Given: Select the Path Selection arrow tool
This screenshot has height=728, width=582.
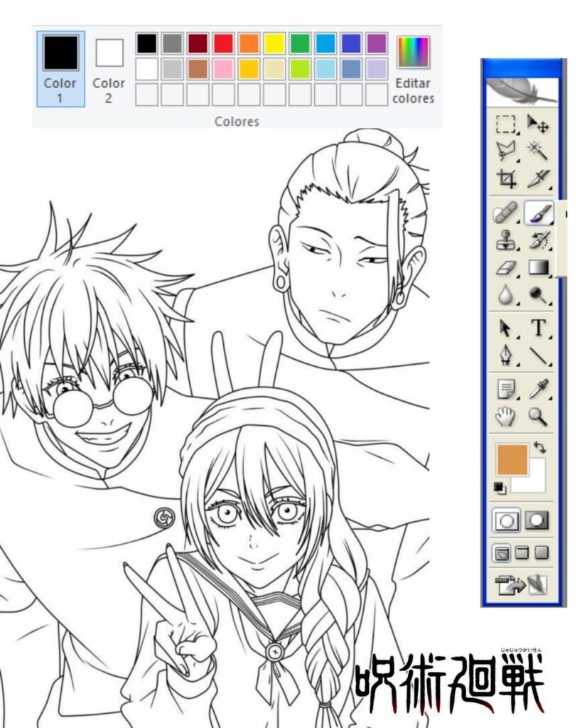Looking at the screenshot, I should pyautogui.click(x=506, y=328).
